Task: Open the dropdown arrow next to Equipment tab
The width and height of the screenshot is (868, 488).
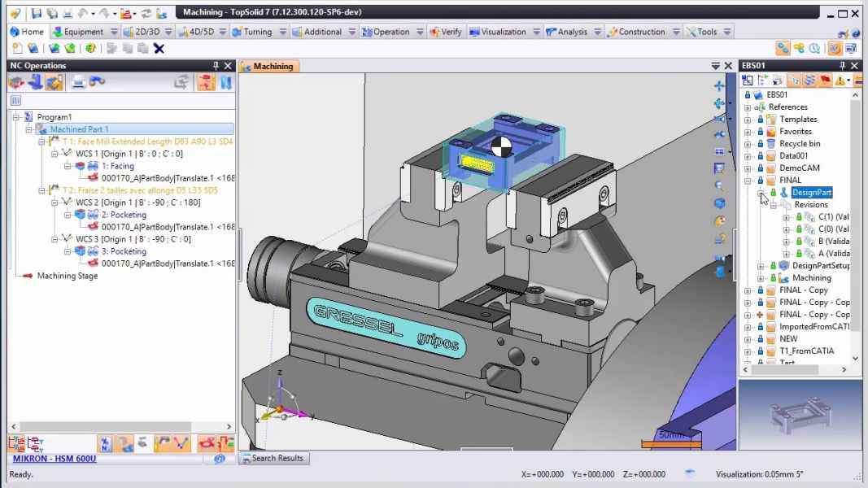Action: pyautogui.click(x=114, y=32)
